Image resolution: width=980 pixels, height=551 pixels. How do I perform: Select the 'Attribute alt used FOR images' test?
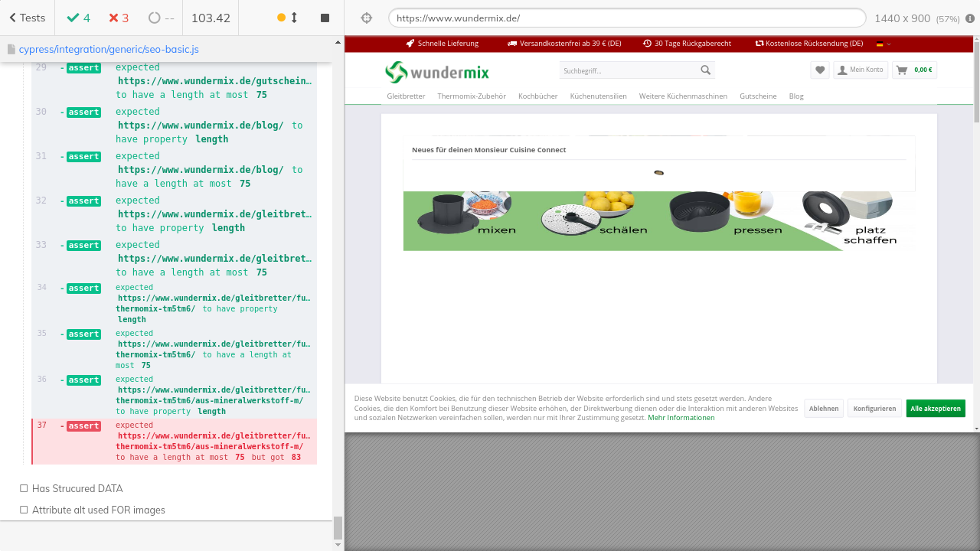coord(98,510)
